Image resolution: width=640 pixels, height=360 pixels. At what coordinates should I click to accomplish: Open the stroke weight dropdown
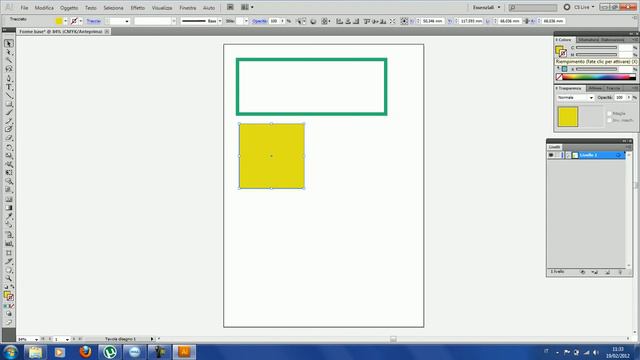click(x=127, y=21)
